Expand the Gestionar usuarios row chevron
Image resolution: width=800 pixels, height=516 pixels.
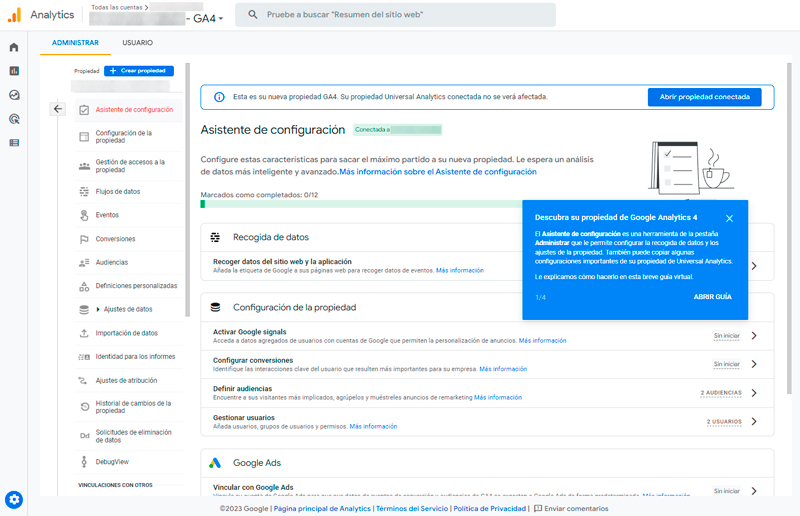tap(754, 422)
